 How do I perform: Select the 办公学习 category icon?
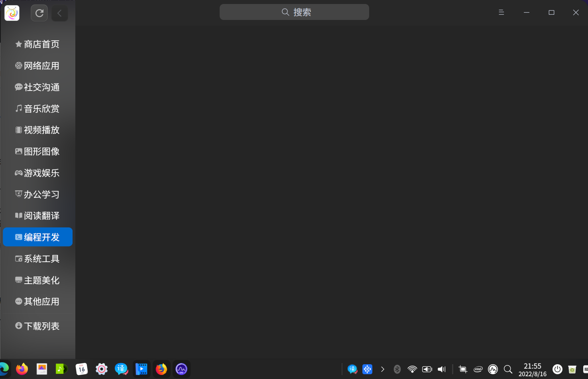click(18, 194)
